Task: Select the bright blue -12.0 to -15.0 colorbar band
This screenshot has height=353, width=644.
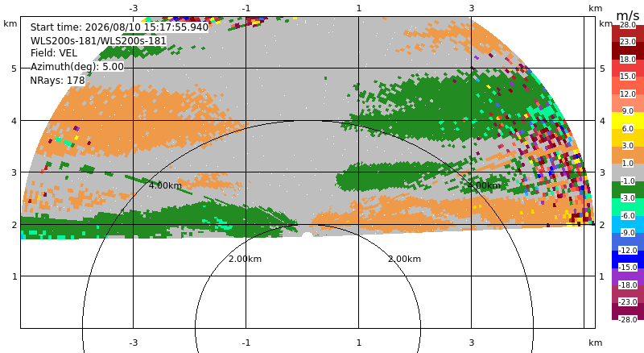Action: 628,260
